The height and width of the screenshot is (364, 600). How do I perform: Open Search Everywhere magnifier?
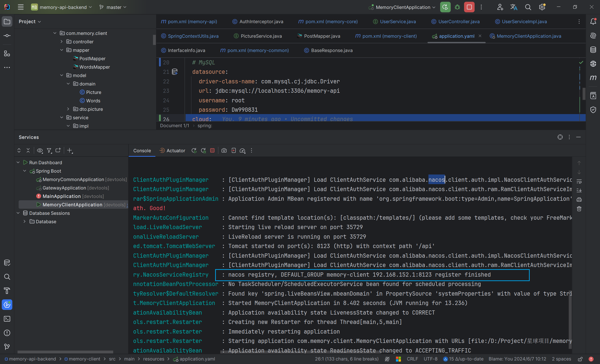[x=528, y=7]
